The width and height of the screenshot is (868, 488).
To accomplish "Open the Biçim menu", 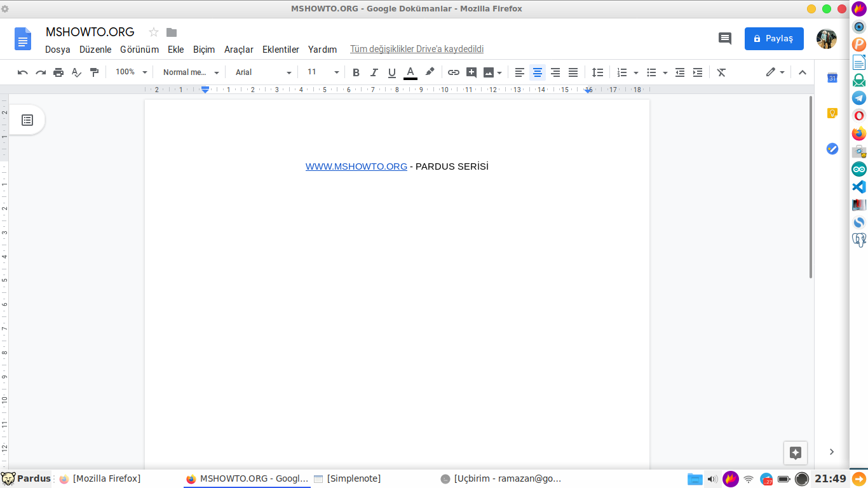I will pyautogui.click(x=204, y=50).
